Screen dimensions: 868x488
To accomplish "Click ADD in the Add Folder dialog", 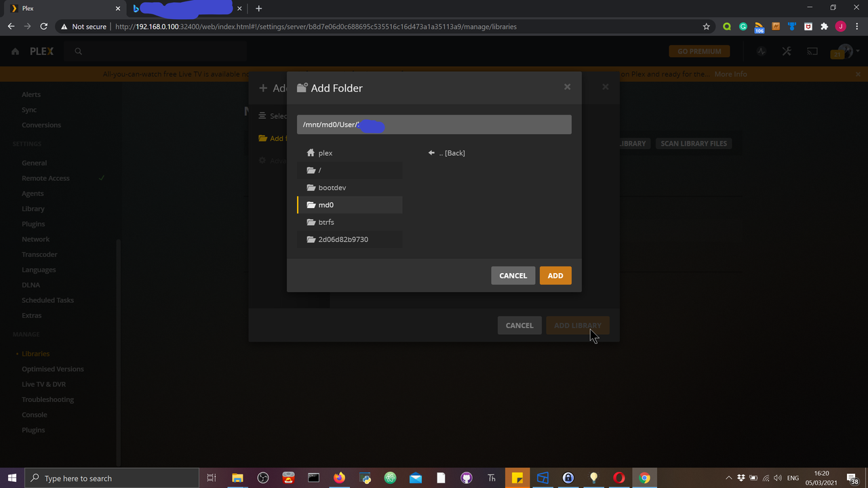I will [555, 275].
